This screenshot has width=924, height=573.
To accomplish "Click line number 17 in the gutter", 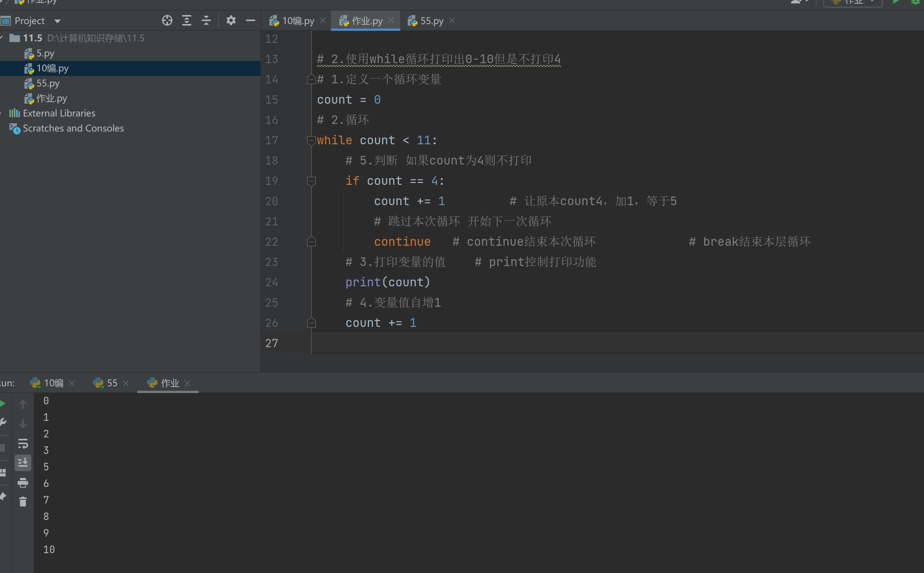I will 272,141.
